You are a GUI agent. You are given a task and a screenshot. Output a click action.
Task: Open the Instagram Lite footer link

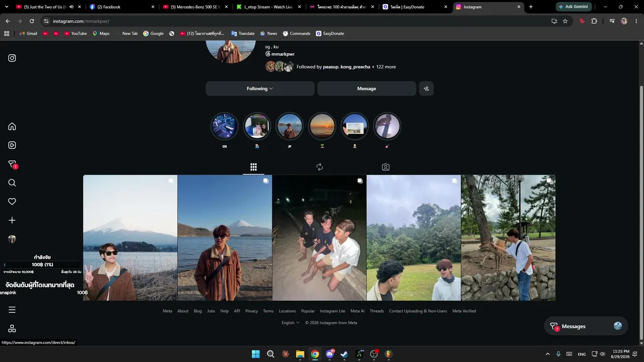tap(333, 311)
